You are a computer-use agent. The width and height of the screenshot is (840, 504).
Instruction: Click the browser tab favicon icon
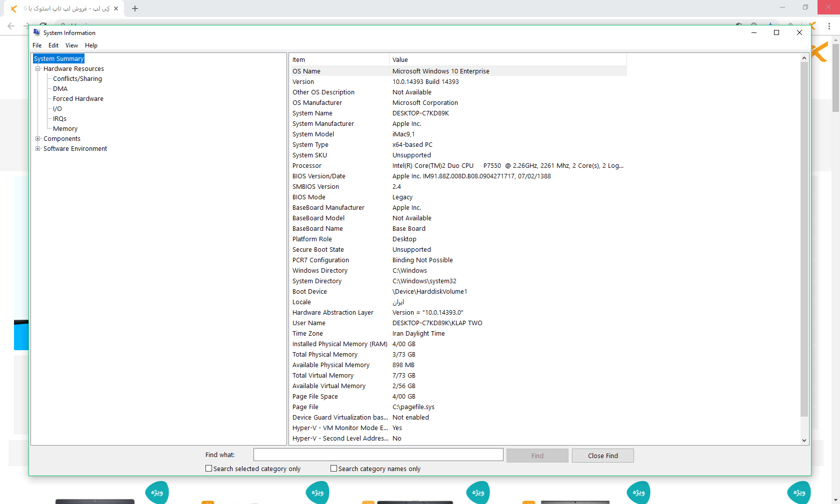pyautogui.click(x=13, y=8)
